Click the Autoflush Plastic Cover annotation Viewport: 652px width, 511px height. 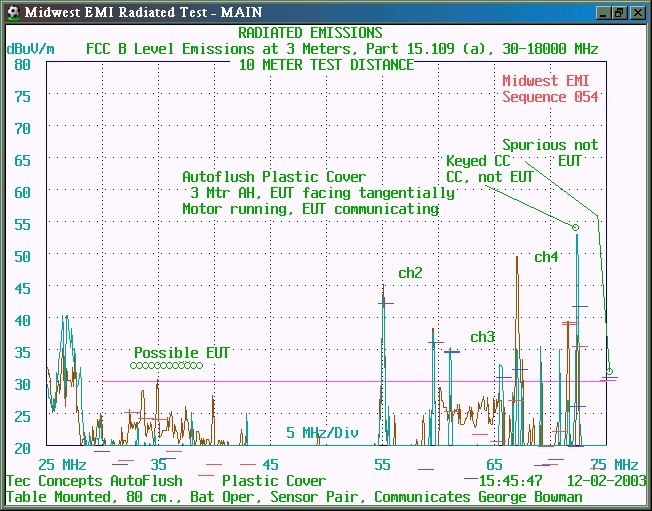(x=274, y=177)
